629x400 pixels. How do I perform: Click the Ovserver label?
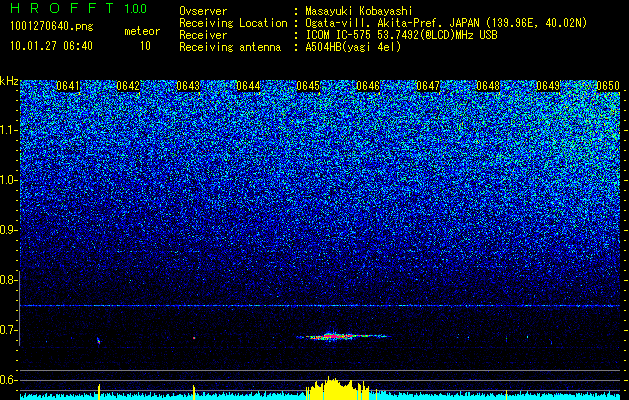click(x=203, y=11)
